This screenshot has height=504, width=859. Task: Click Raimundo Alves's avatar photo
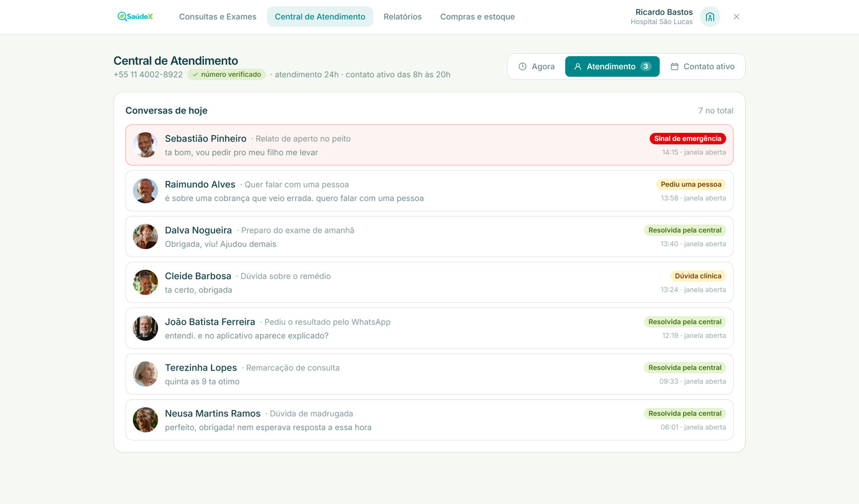[145, 191]
